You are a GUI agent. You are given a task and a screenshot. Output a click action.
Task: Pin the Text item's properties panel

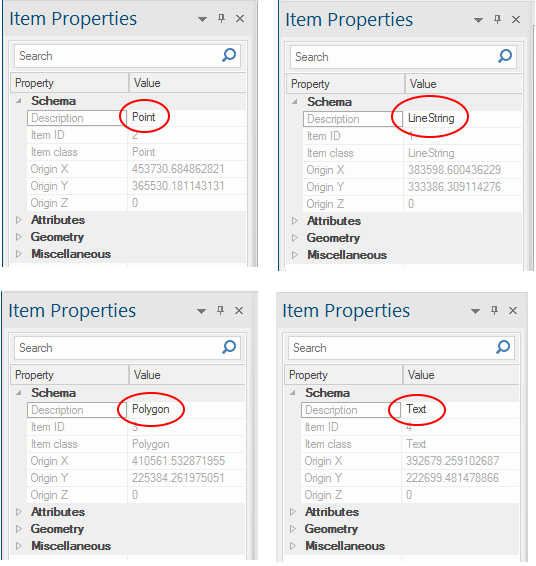pos(494,310)
